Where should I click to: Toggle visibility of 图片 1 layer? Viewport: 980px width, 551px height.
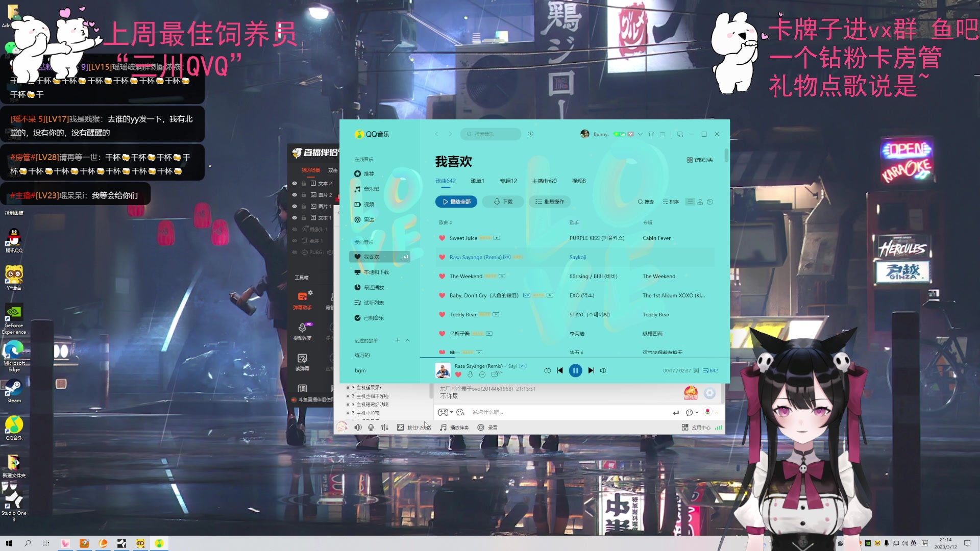point(295,206)
